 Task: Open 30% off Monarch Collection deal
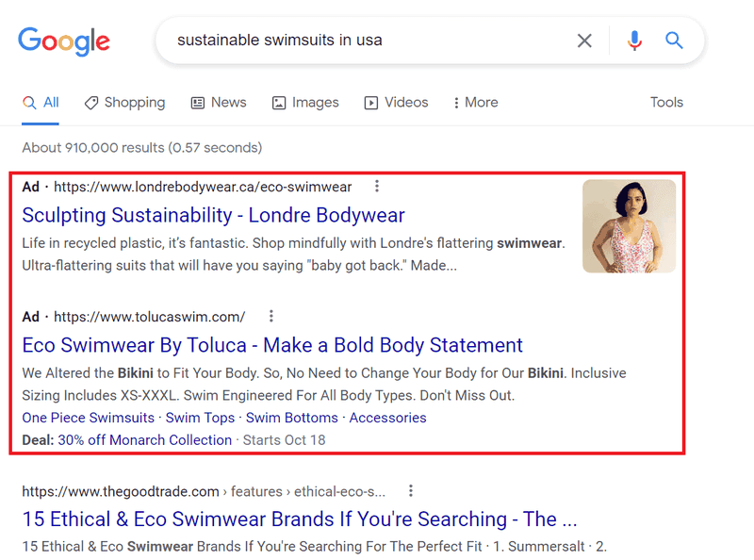pyautogui.click(x=145, y=439)
